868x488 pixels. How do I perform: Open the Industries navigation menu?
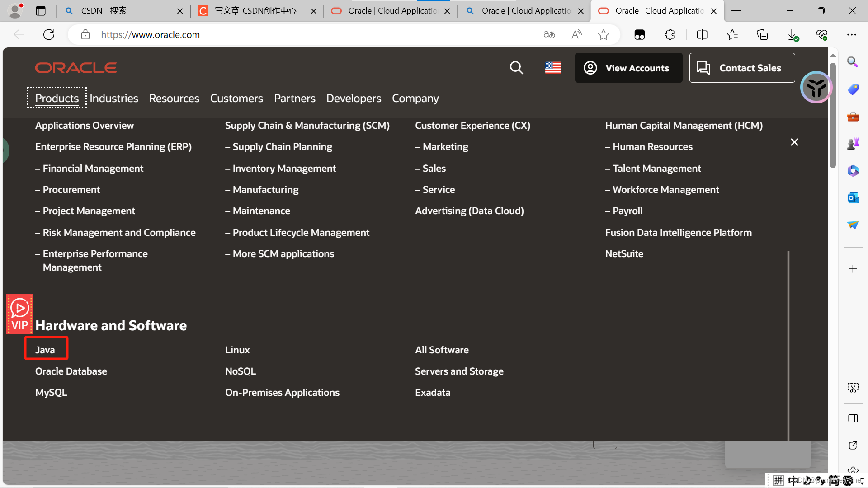point(114,98)
